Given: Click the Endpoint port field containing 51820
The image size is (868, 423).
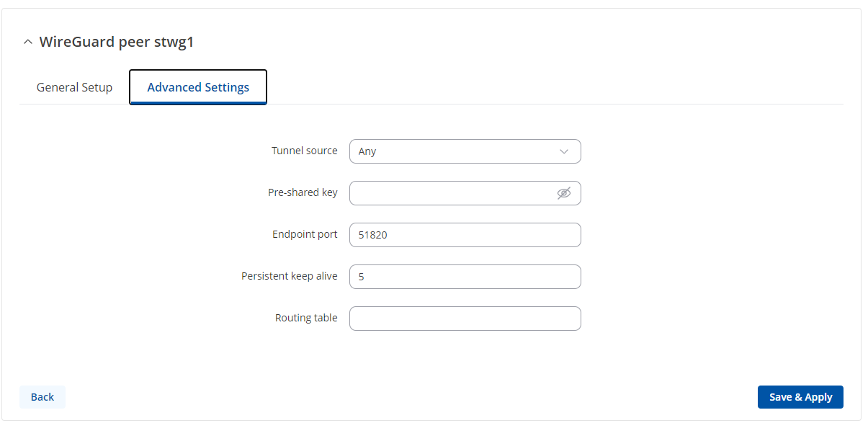Looking at the screenshot, I should (x=465, y=235).
